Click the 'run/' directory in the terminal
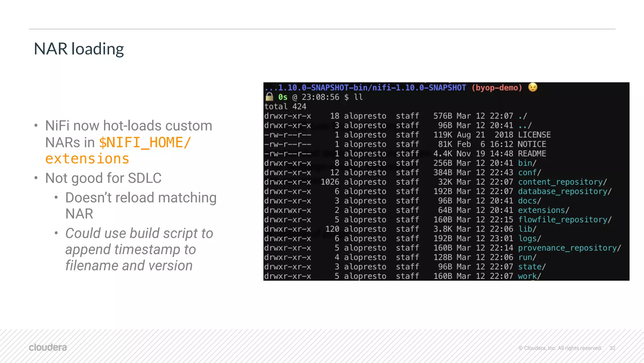644x363 pixels. pos(527,257)
